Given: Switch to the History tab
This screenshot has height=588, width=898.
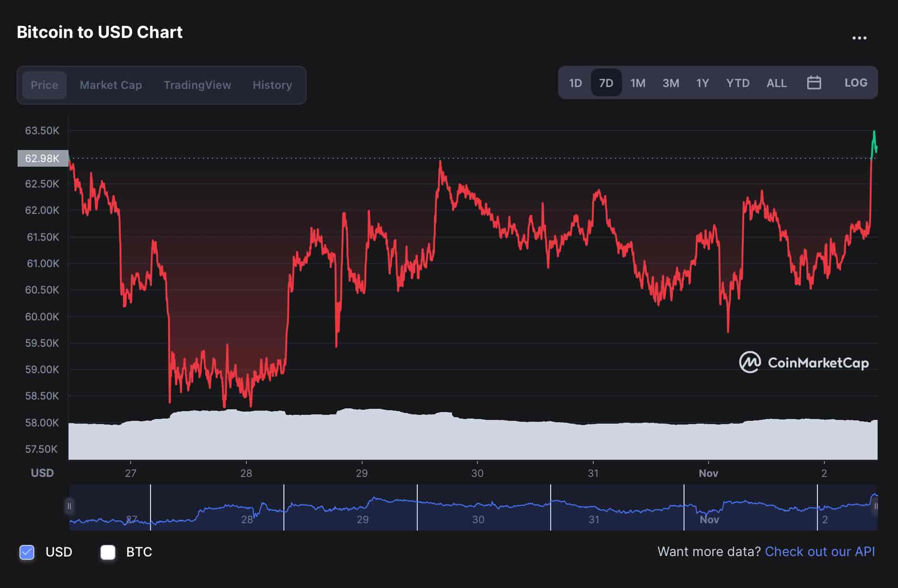Looking at the screenshot, I should (272, 85).
